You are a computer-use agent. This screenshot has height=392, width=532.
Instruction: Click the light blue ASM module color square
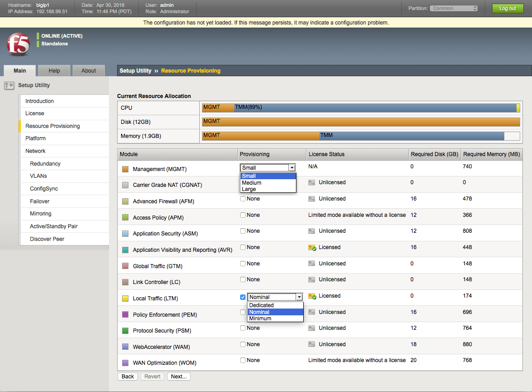(x=125, y=234)
